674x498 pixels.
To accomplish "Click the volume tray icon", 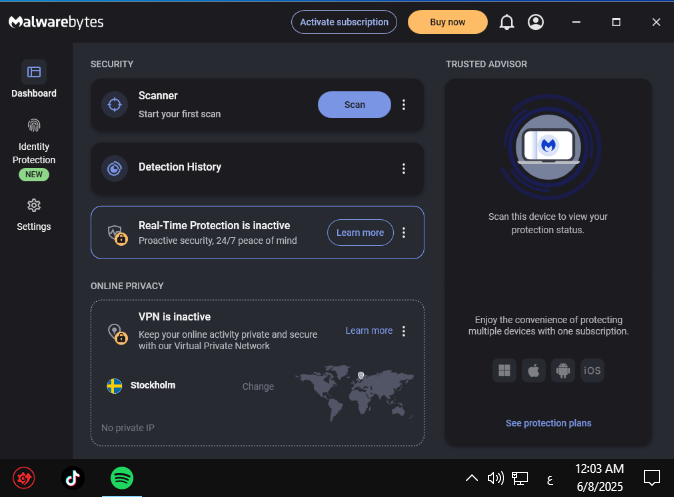I will pyautogui.click(x=496, y=478).
